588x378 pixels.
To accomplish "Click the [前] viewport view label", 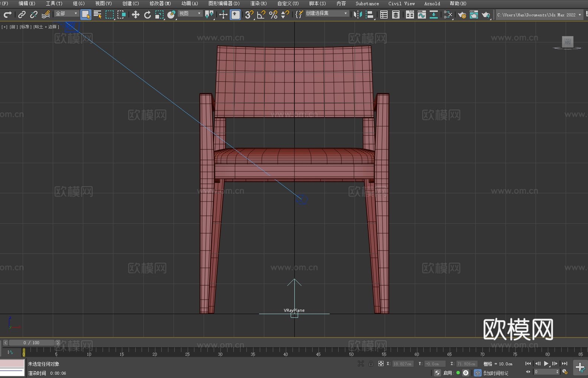I will tap(13, 27).
